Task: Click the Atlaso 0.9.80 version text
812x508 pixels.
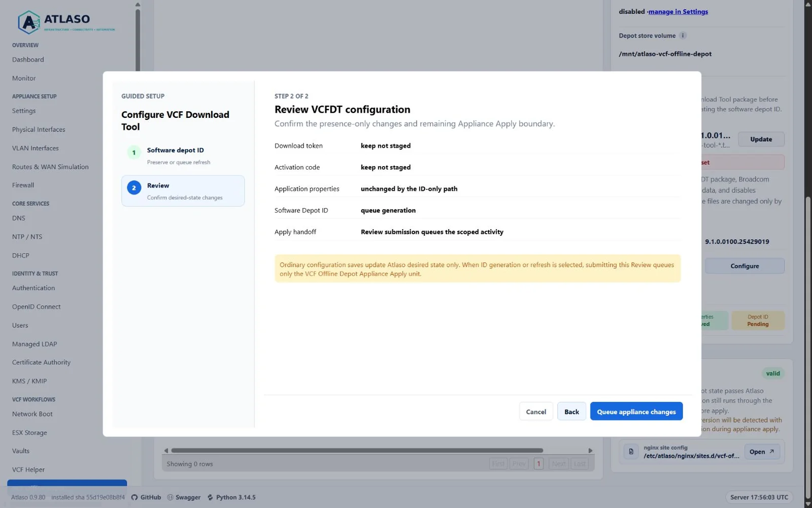Action: (x=28, y=497)
